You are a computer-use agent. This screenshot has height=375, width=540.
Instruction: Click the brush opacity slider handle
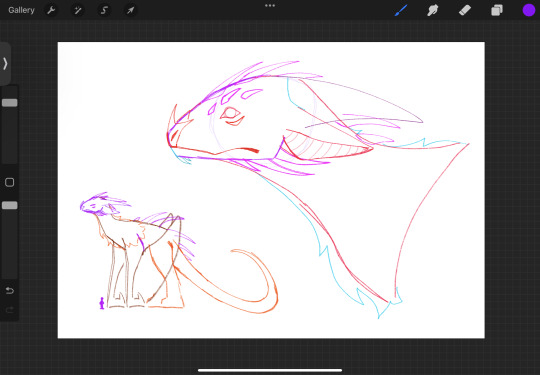point(10,206)
